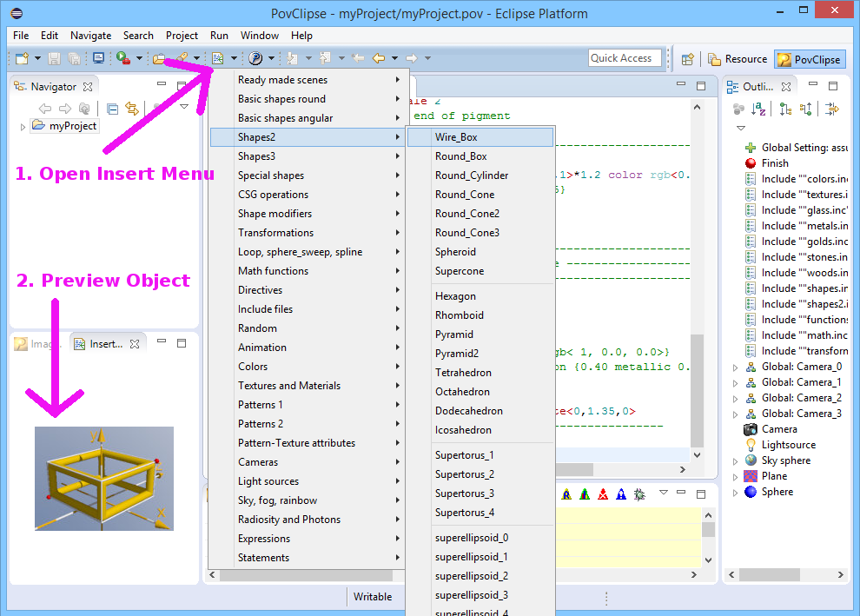The height and width of the screenshot is (616, 860).
Task: Open the POV-Ray help dropdown arrow
Action: click(271, 58)
